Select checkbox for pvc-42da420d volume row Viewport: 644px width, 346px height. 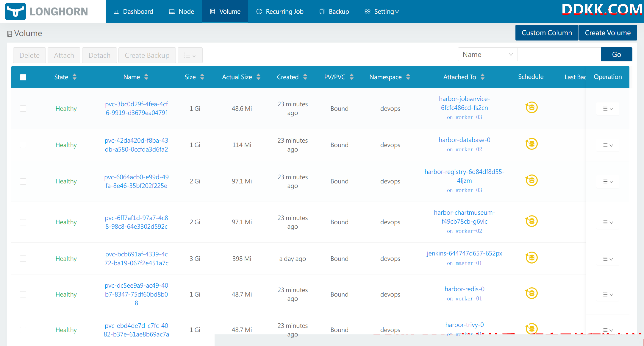click(23, 145)
